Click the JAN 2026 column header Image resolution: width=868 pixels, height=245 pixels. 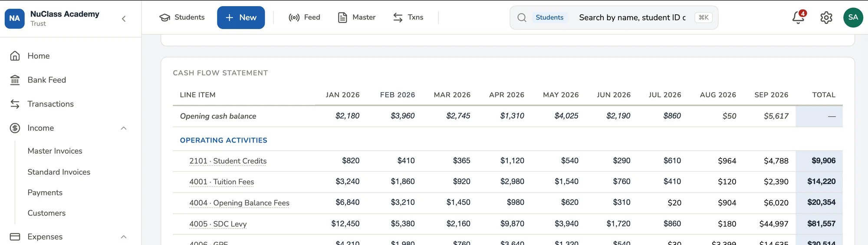[343, 95]
